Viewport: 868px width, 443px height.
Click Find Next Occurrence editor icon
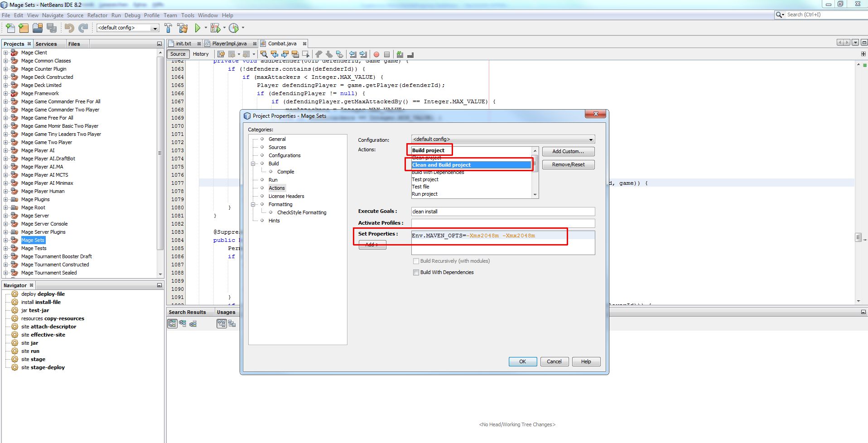285,54
